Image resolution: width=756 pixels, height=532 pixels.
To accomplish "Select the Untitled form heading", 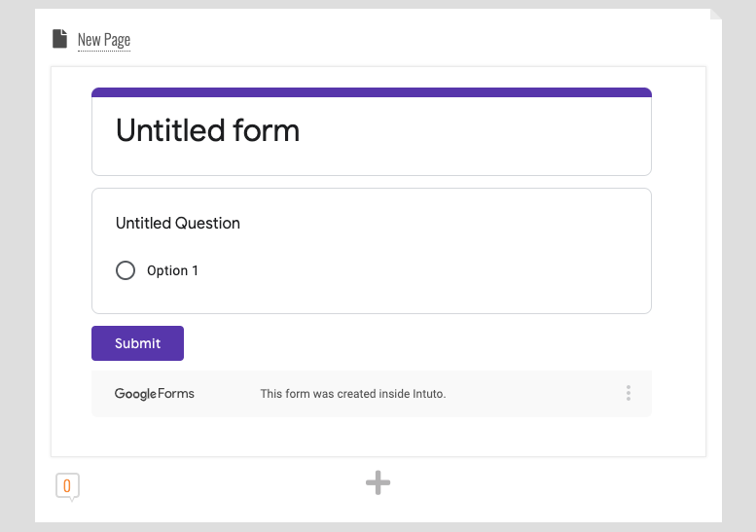I will point(207,130).
